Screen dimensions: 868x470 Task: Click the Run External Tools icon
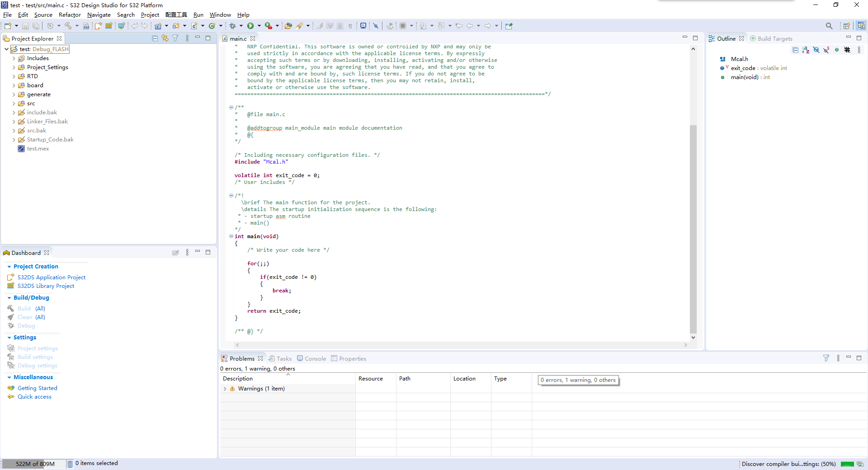pos(269,26)
